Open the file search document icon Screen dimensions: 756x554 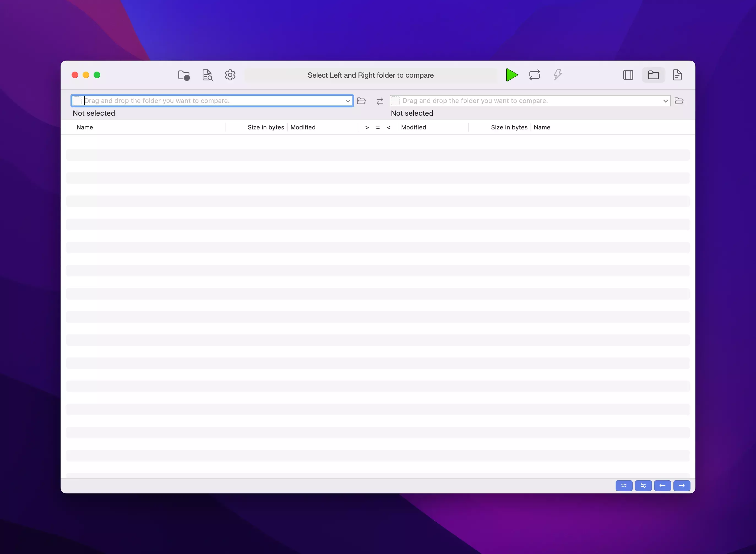point(208,75)
